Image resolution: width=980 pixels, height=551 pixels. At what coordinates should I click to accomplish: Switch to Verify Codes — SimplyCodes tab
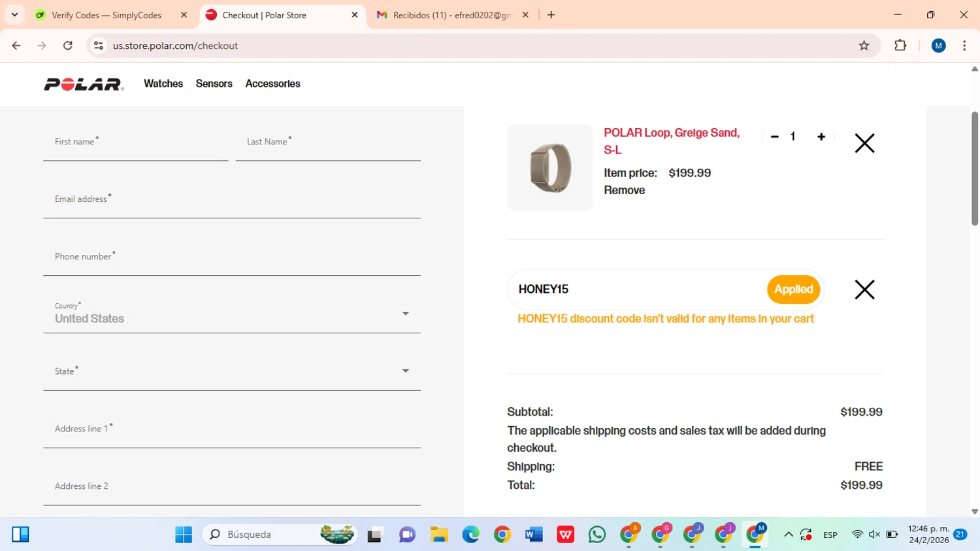[x=106, y=15]
